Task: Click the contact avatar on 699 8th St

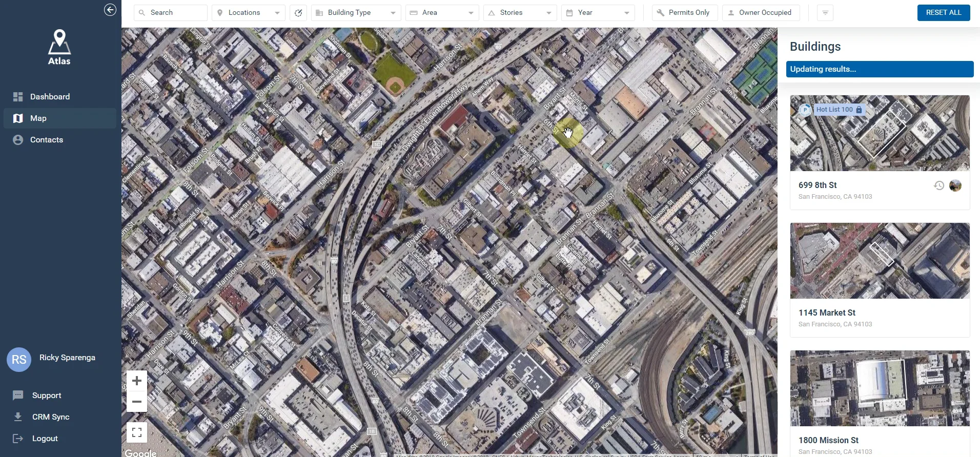Action: tap(955, 185)
